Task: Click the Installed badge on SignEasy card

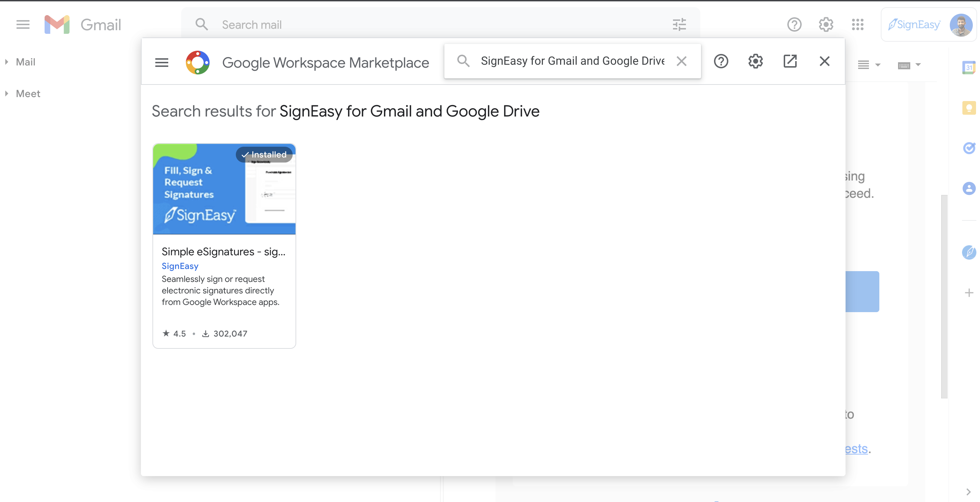Action: pos(264,155)
